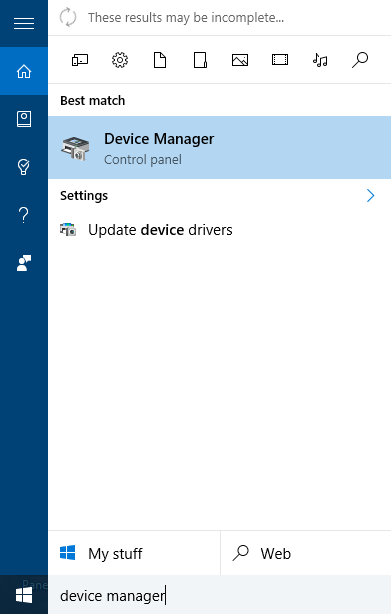Filter results by Apps

coord(80,60)
